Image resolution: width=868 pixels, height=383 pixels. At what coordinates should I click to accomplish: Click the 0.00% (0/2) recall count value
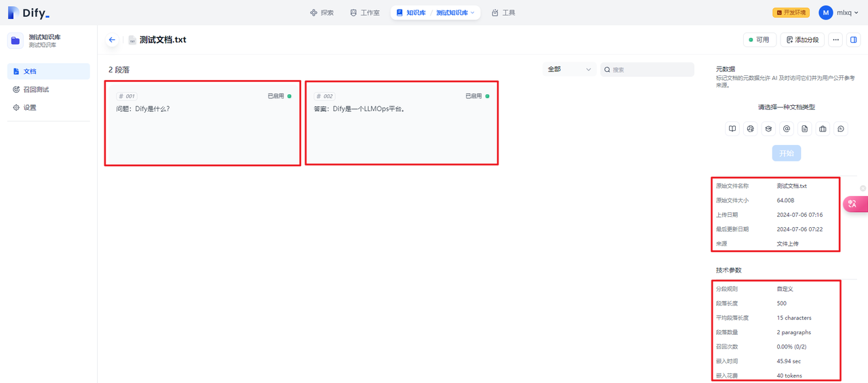[x=793, y=346]
